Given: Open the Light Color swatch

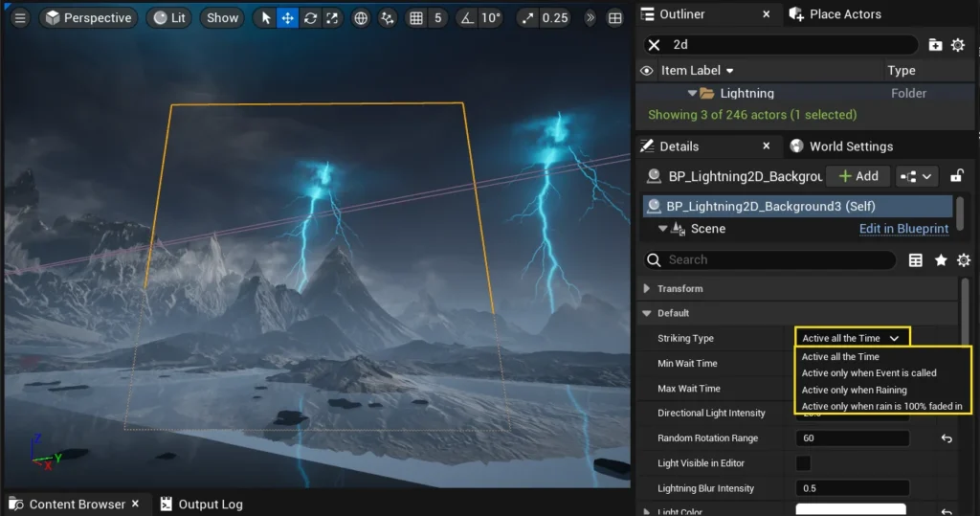Looking at the screenshot, I should point(851,510).
